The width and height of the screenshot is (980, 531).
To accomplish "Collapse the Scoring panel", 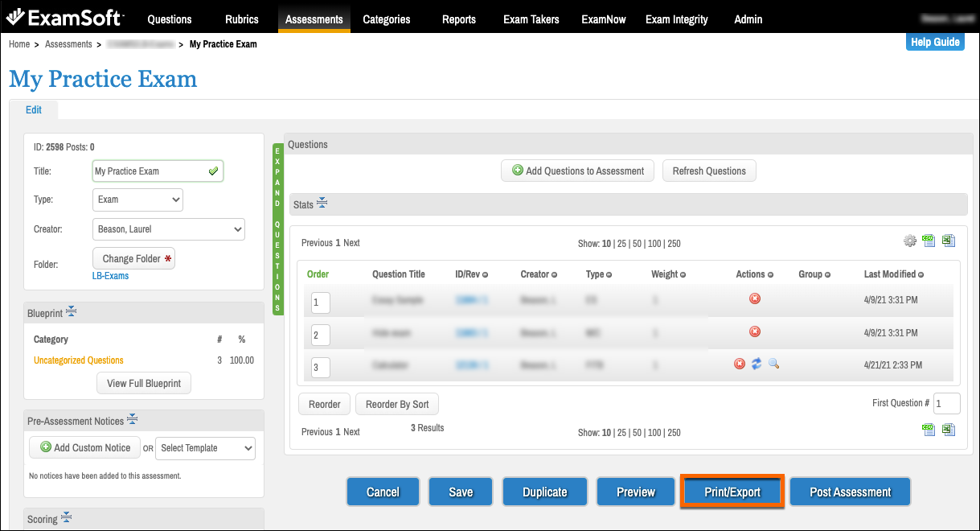I will pos(66,518).
